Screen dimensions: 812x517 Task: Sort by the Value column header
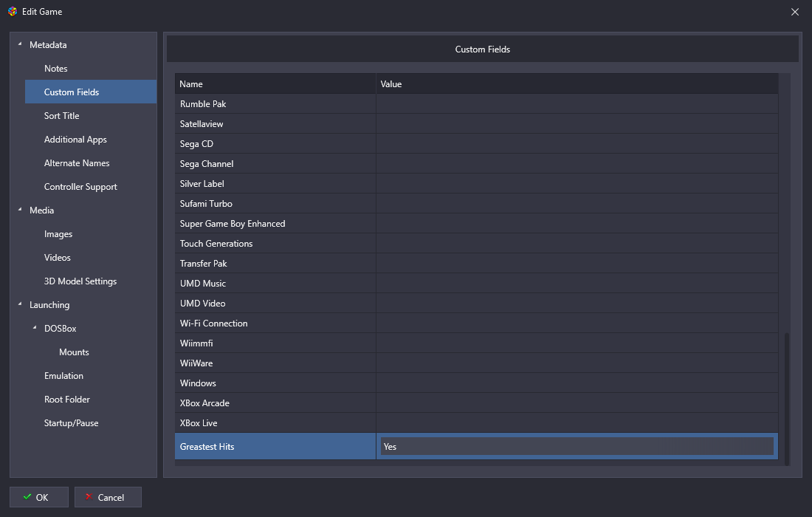[x=577, y=84]
